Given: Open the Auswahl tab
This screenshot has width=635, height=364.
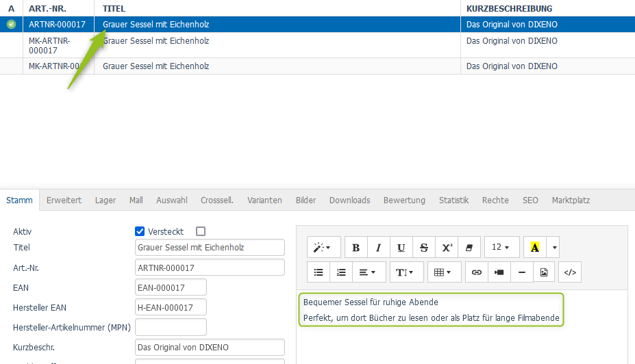Looking at the screenshot, I should pos(172,200).
